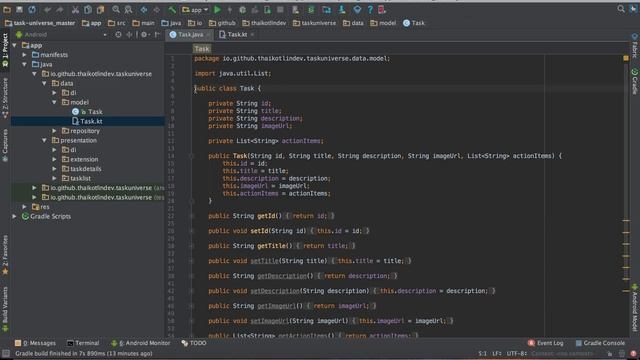Expand the Gradle Scripts node

pyautogui.click(x=15, y=216)
